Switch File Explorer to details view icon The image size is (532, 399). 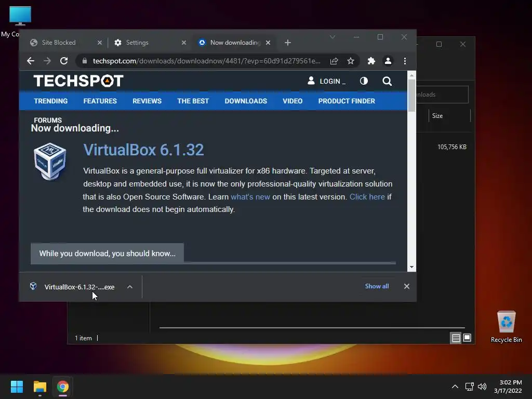(456, 338)
